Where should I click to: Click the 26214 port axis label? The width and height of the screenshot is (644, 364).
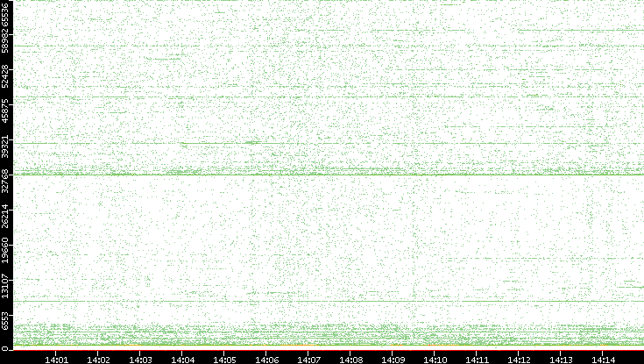click(x=5, y=217)
